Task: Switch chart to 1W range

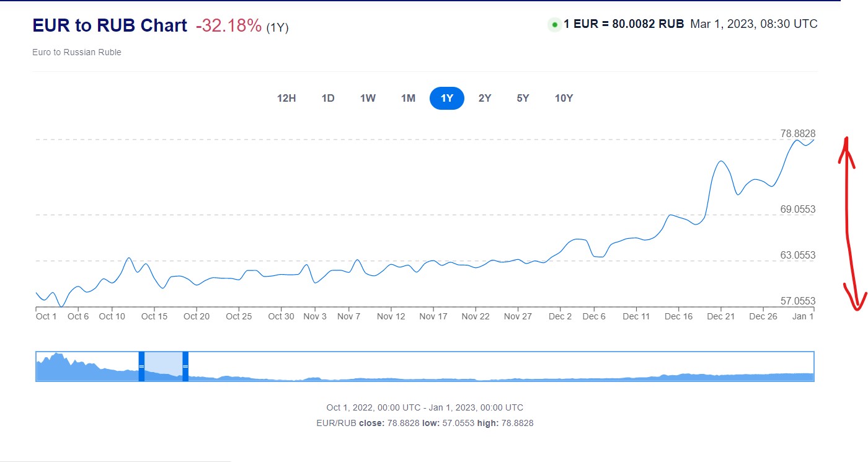Action: pyautogui.click(x=368, y=98)
